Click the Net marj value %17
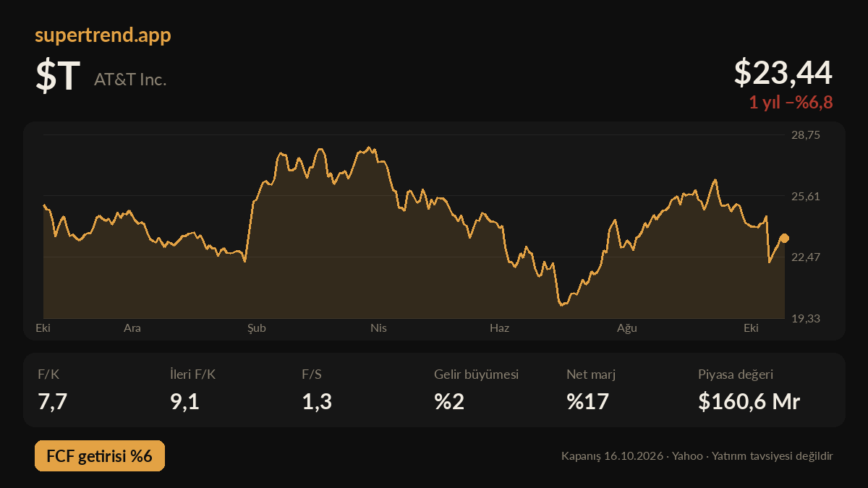 point(588,401)
